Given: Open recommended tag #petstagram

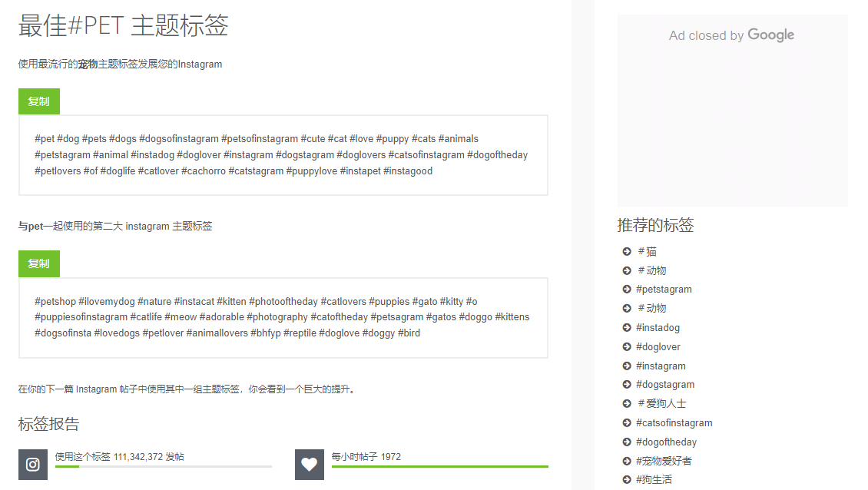Looking at the screenshot, I should click(x=664, y=289).
